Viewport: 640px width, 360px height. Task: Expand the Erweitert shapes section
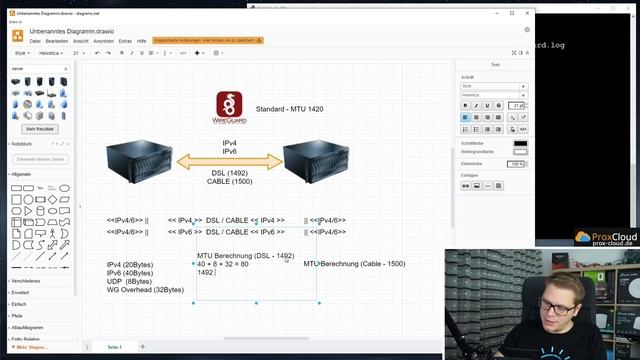point(20,293)
